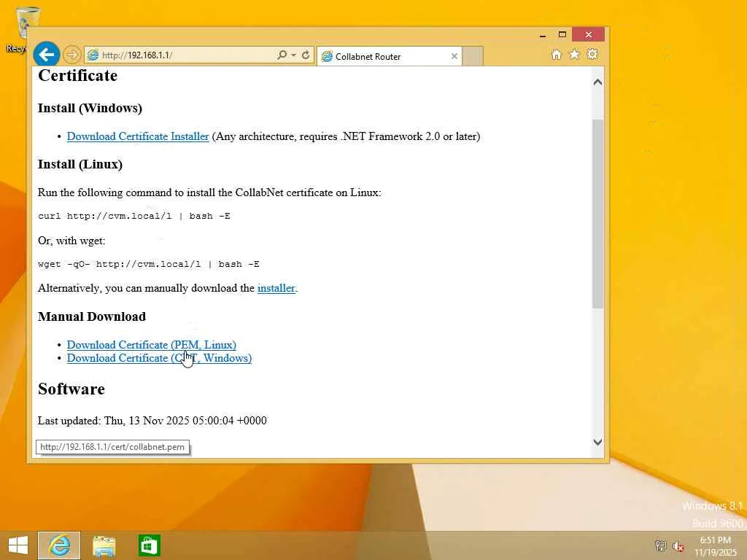This screenshot has height=560, width=747.
Task: Open the address bar dropdown arrow
Action: [293, 55]
